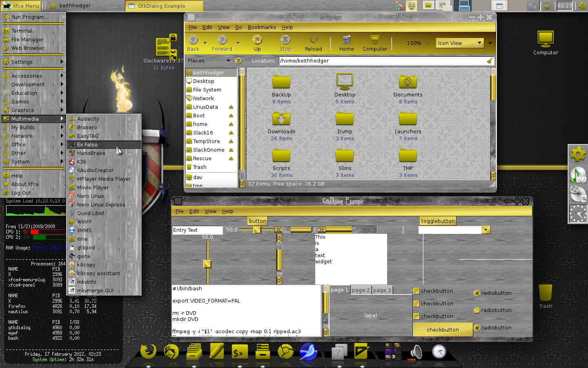The image size is (588, 368).
Task: Click the Forward arrow icon in file manager
Action: click(222, 40)
